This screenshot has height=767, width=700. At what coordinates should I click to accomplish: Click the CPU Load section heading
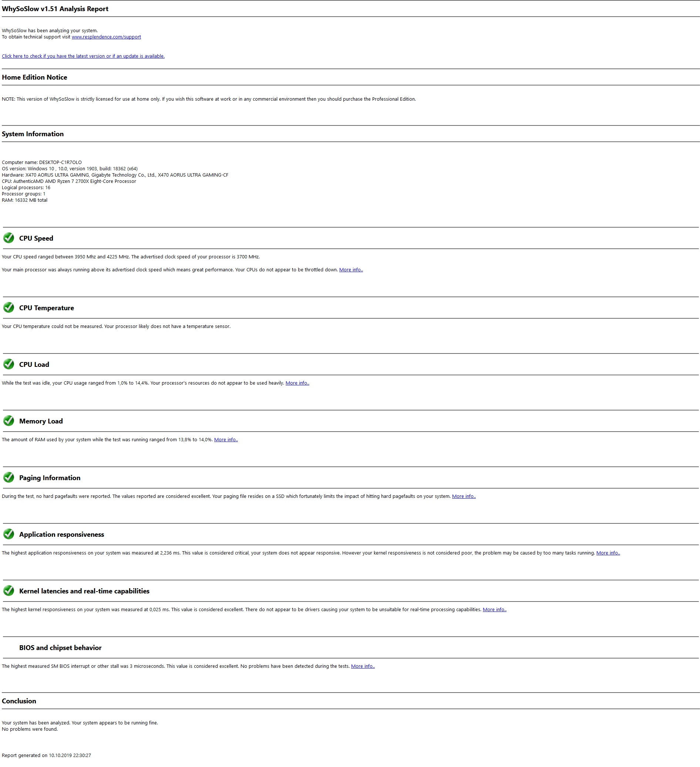[34, 365]
